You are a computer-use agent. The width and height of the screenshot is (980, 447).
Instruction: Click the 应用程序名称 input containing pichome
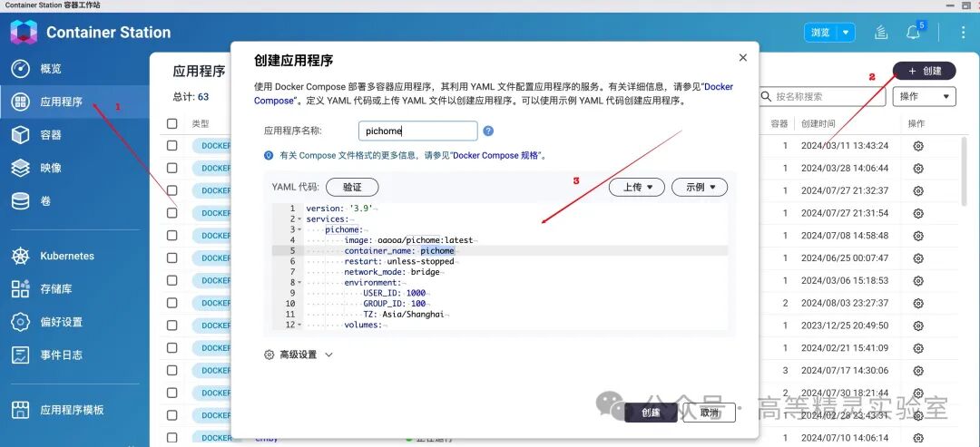(418, 131)
